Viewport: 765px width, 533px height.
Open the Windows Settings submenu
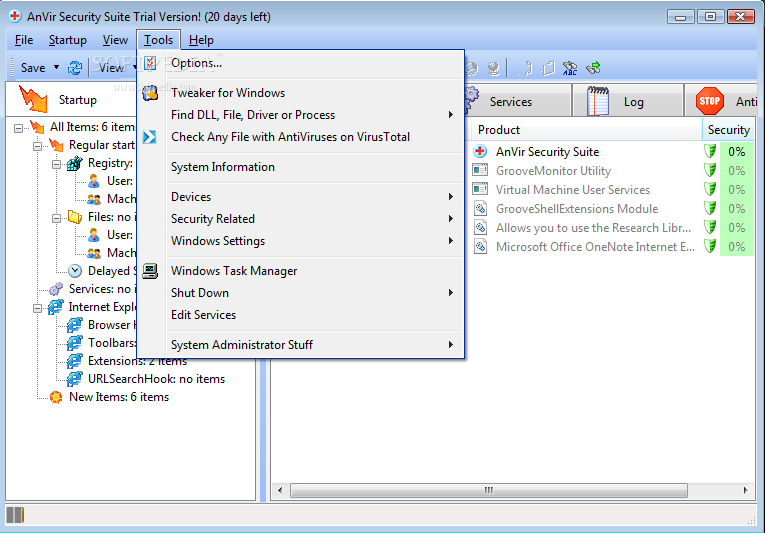point(300,241)
